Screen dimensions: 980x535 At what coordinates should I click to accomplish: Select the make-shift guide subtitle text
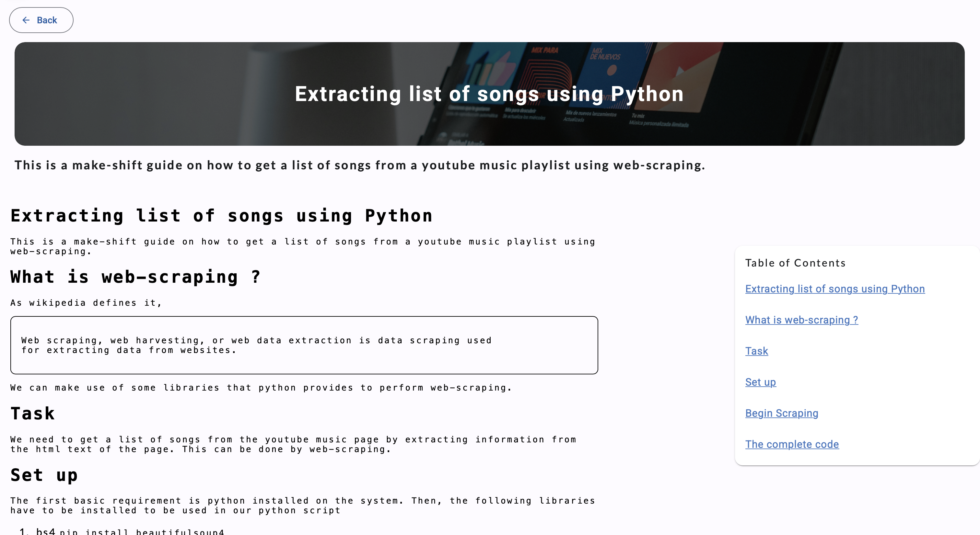pos(360,165)
